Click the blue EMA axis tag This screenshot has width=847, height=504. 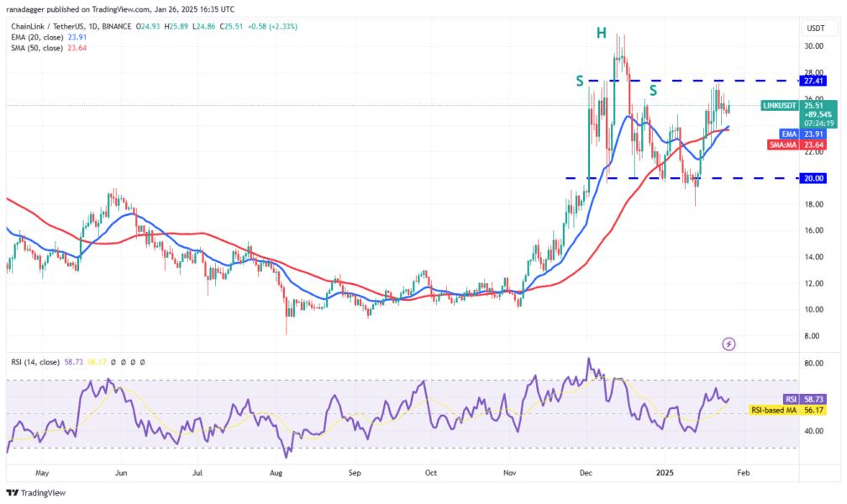tap(789, 134)
